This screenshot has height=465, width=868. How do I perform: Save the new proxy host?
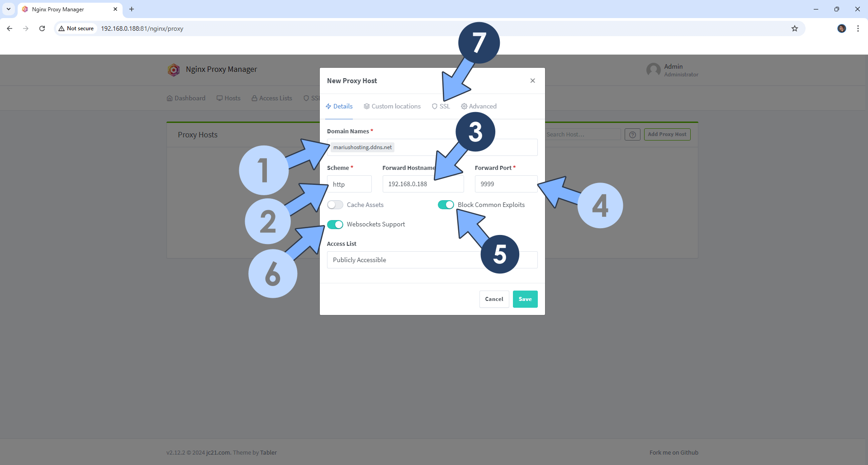pyautogui.click(x=525, y=299)
